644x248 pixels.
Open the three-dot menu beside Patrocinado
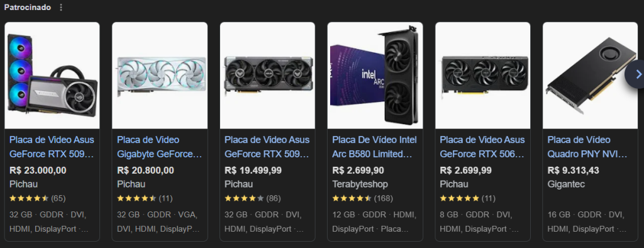pos(61,8)
